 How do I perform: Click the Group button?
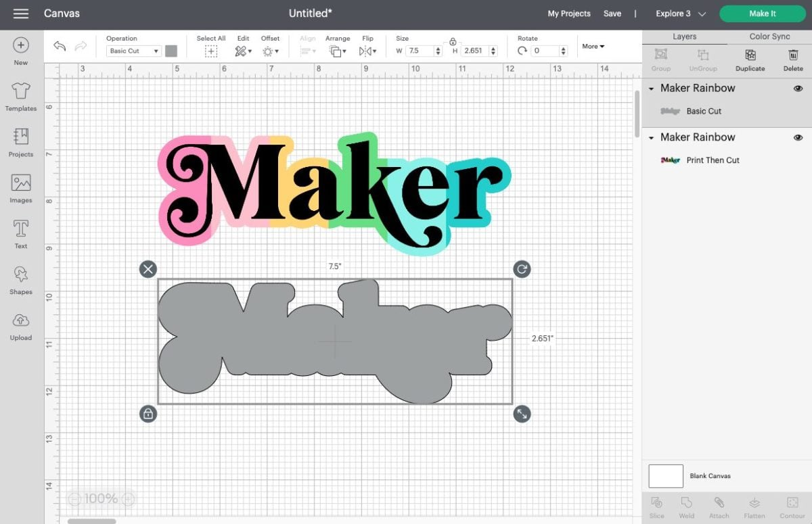pyautogui.click(x=661, y=60)
